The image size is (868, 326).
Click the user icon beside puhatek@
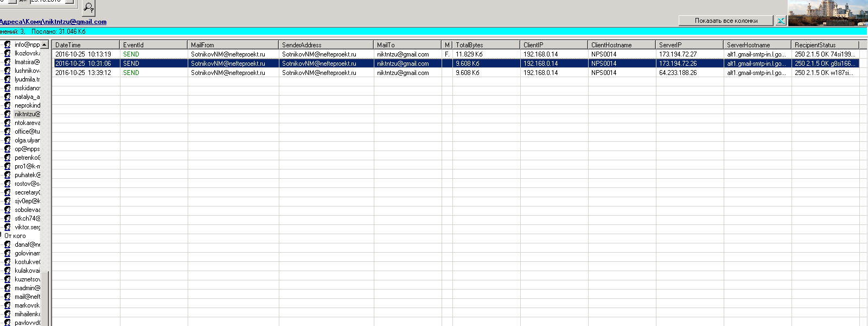point(8,175)
